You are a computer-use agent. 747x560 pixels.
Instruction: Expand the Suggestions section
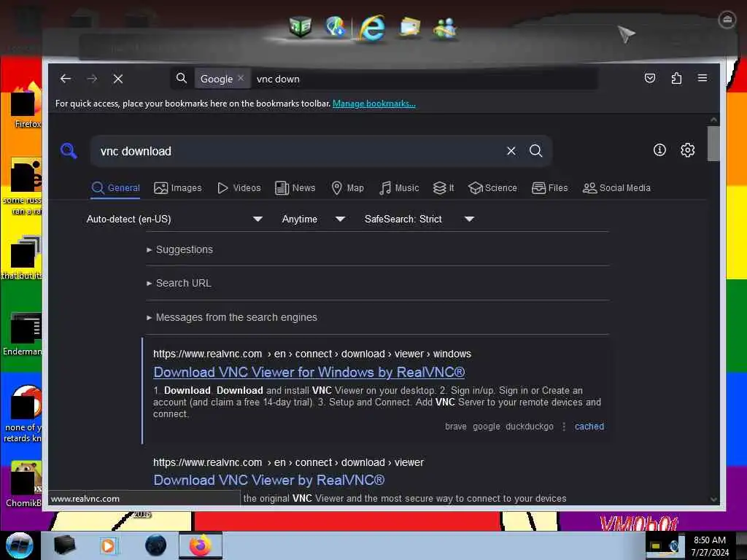180,249
